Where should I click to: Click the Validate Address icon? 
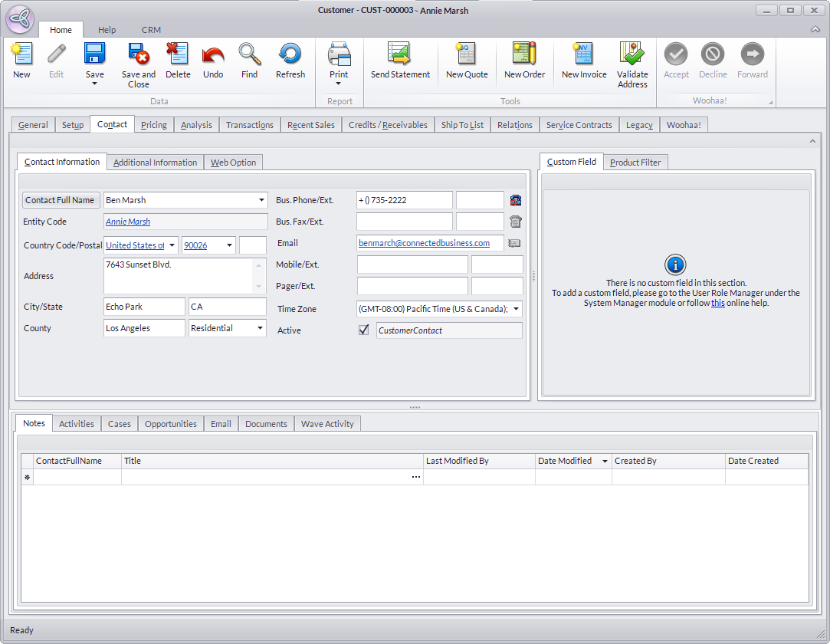click(632, 54)
